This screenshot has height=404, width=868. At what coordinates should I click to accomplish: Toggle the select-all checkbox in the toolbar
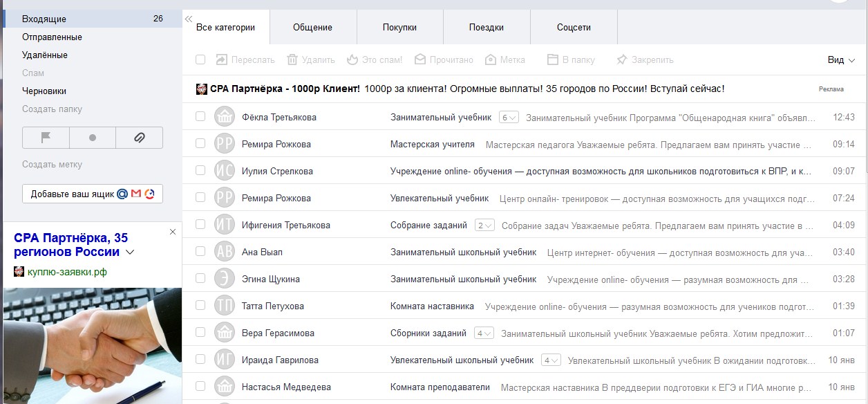coord(200,60)
